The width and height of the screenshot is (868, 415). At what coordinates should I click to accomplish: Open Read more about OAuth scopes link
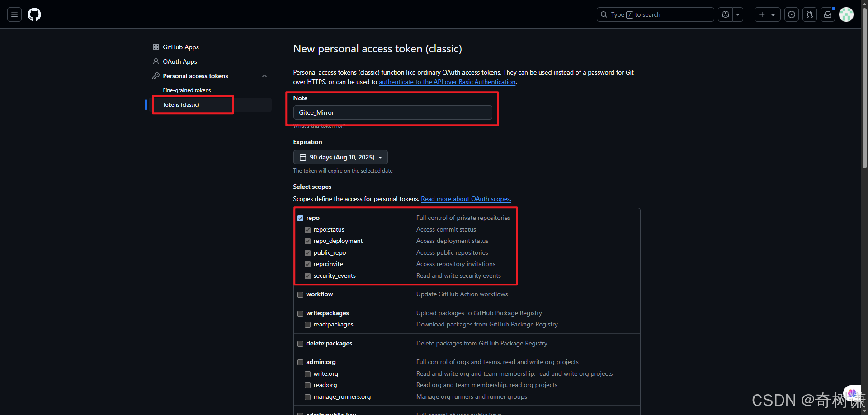[466, 199]
